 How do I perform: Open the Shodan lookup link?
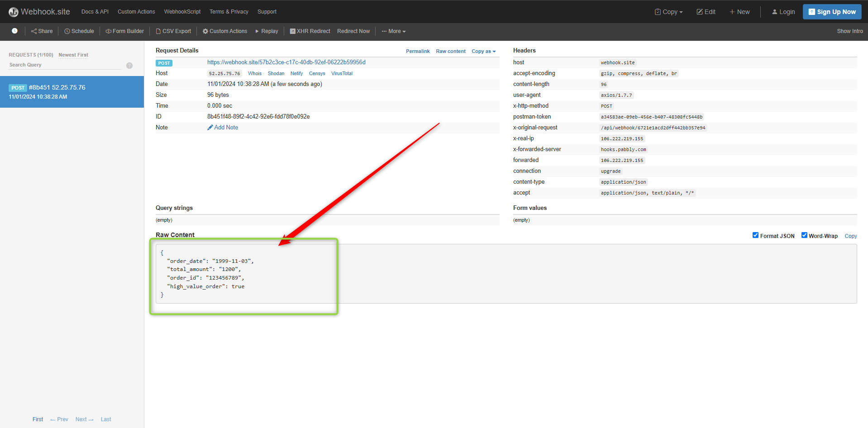point(276,73)
